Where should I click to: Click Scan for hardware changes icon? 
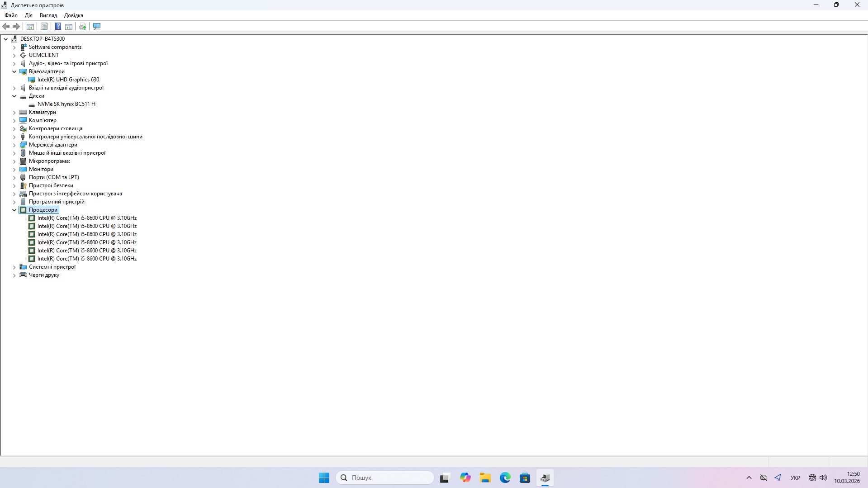pyautogui.click(x=97, y=27)
